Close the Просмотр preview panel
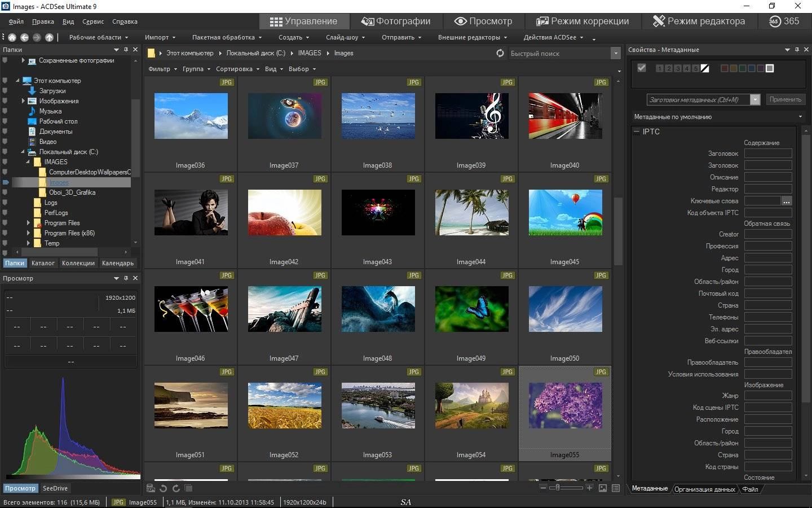Image resolution: width=812 pixels, height=508 pixels. [x=135, y=278]
